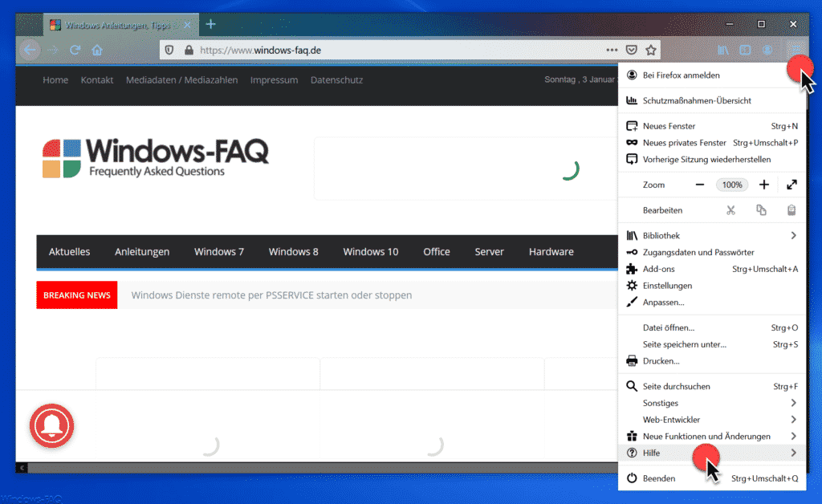Select Bei Firefox anmelden
822x504 pixels.
[712, 75]
